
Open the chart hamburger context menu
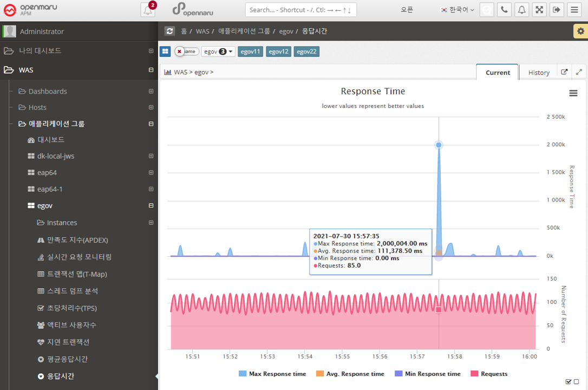tap(573, 93)
